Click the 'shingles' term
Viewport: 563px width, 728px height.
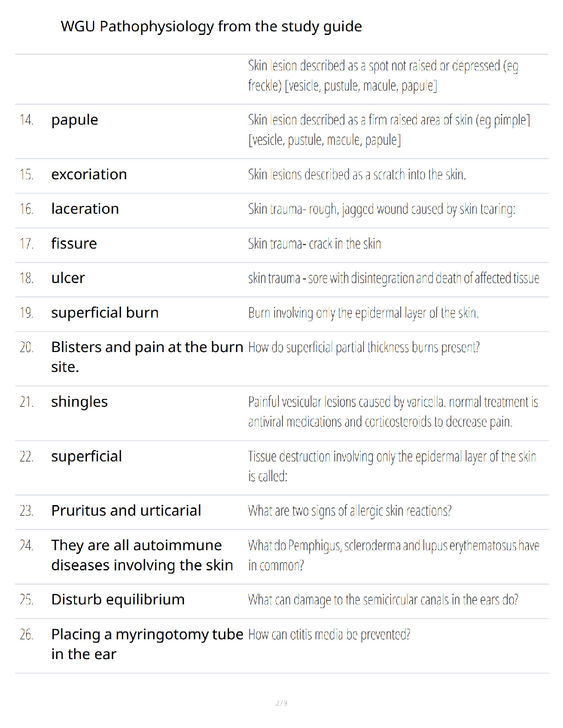coord(80,402)
